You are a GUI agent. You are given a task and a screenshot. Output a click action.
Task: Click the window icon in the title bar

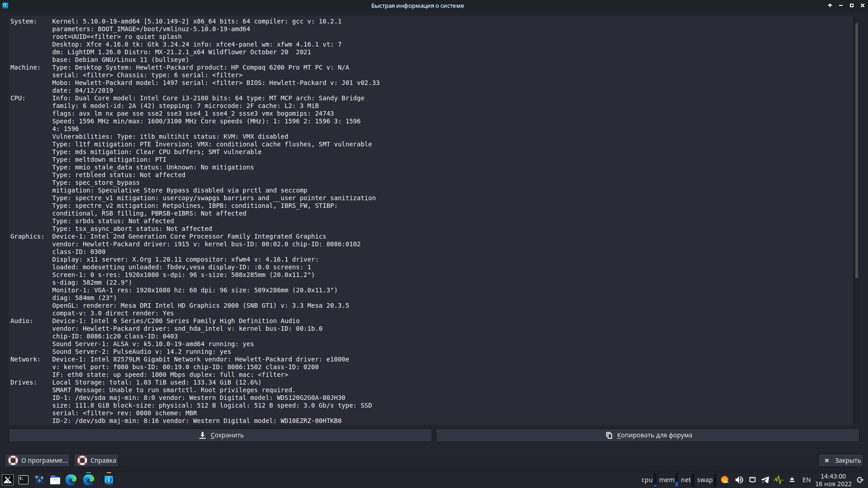(x=5, y=5)
